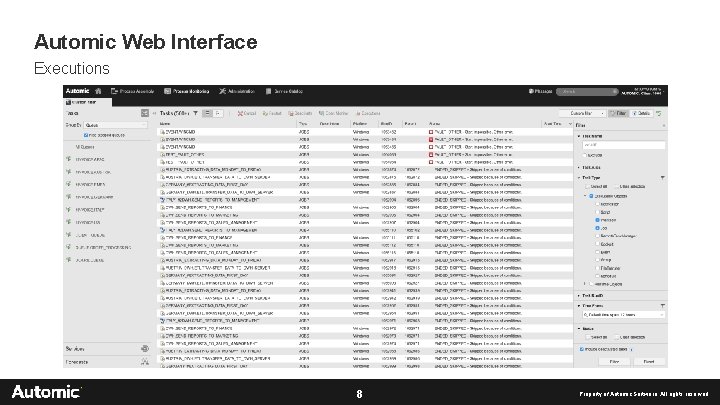Expand the Additional Objects tree node
The width and height of the screenshot is (720, 405).
point(585,284)
